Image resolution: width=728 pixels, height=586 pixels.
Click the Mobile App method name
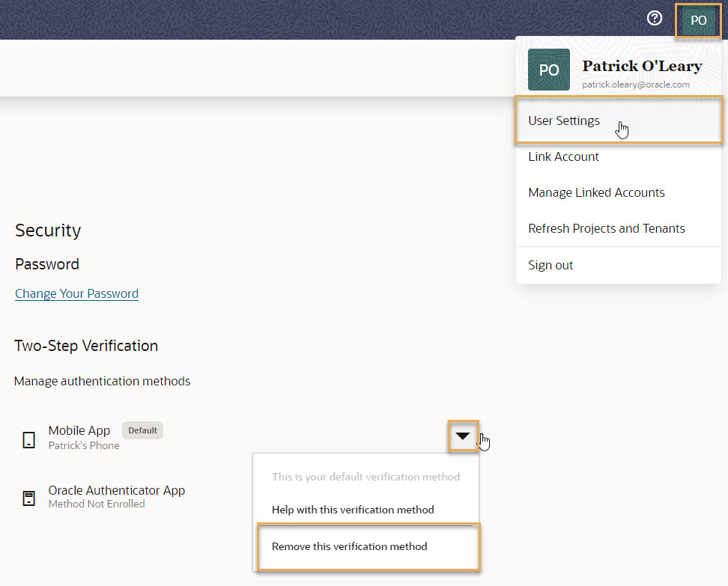[79, 430]
